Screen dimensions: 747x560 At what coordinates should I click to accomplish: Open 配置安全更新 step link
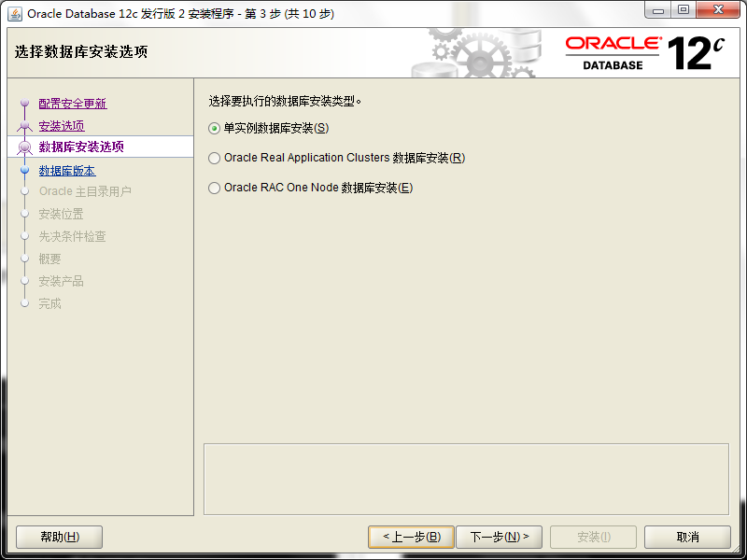(73, 104)
